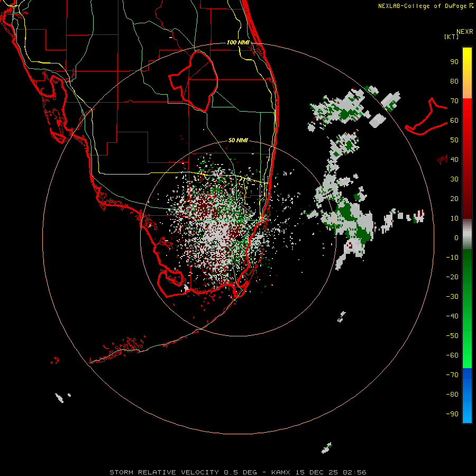Click the '40' value on the velocity scale

454,160
